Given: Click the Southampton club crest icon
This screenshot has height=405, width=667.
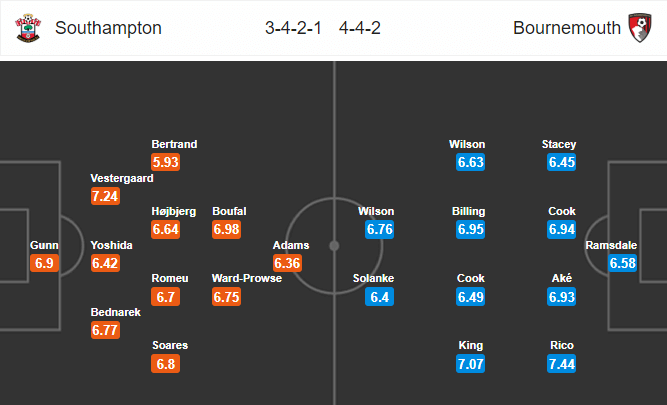Looking at the screenshot, I should [x=28, y=28].
